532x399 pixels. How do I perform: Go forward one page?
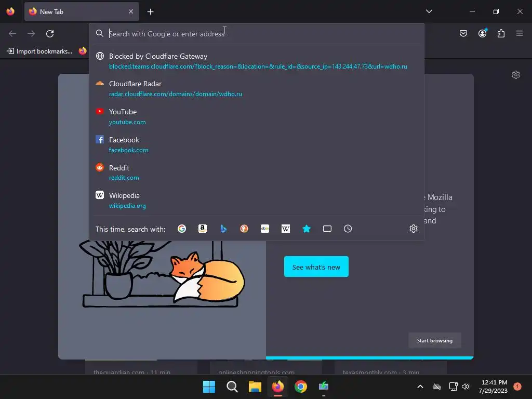pos(31,34)
